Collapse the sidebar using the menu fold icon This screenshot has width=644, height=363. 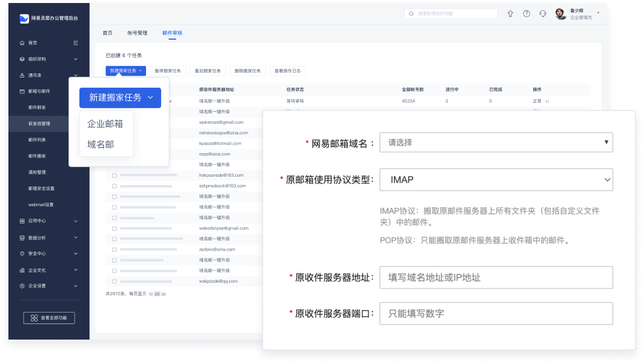(76, 43)
